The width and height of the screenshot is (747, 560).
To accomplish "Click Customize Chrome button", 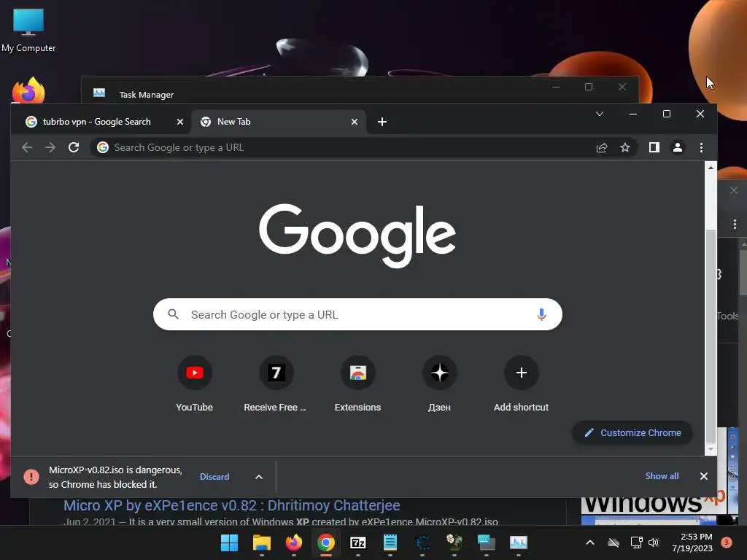I will (632, 432).
